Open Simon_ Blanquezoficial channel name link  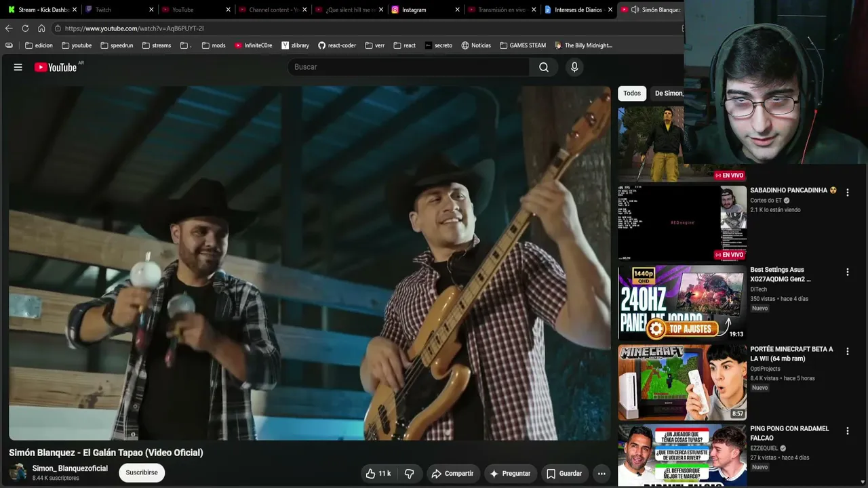coord(70,468)
